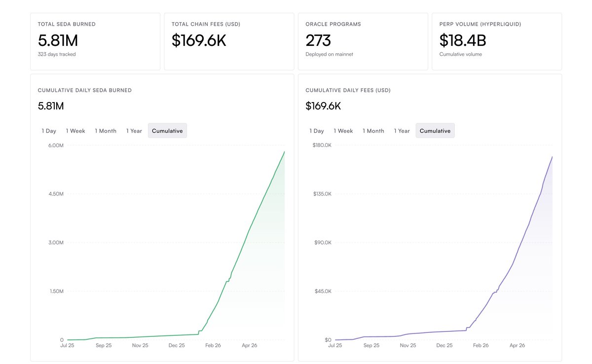Select Cumulative tab on SEDA burned chart
The image size is (592, 364).
[167, 131]
